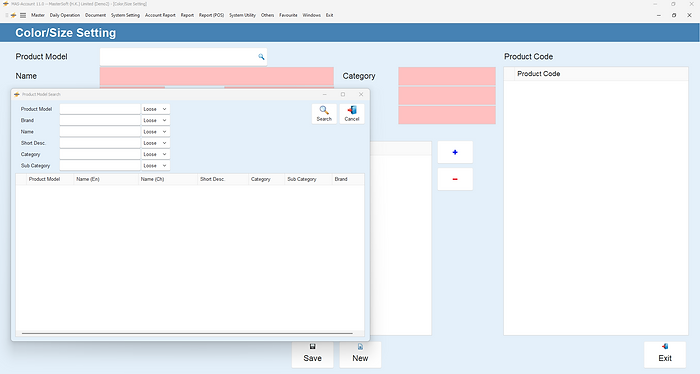Open the Daily Operation menu
The image size is (700, 374).
click(65, 15)
